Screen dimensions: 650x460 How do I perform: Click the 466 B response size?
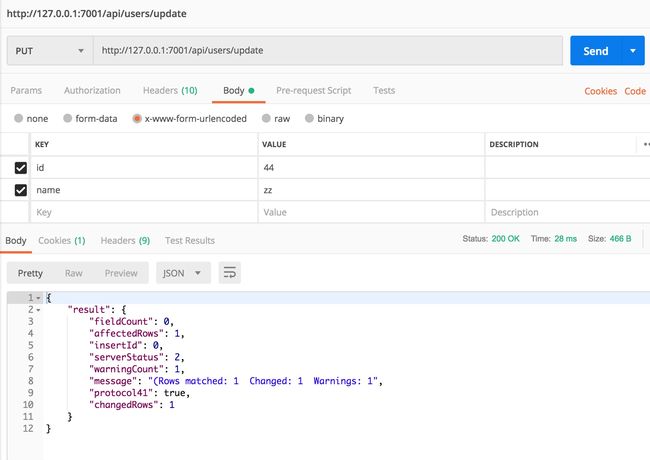620,239
